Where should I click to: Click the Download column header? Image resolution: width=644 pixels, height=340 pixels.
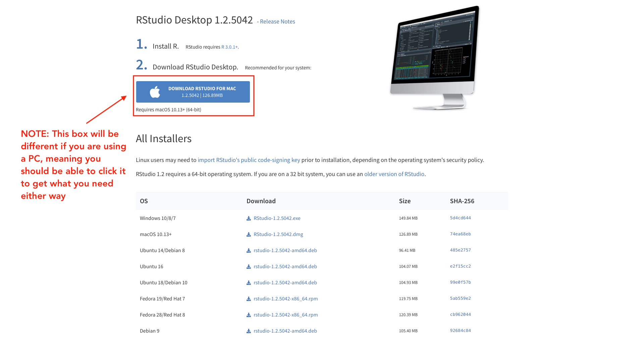pos(261,201)
